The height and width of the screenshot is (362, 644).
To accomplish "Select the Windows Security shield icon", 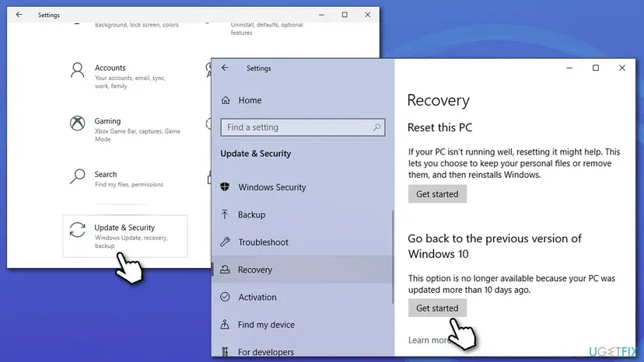I will tap(225, 186).
